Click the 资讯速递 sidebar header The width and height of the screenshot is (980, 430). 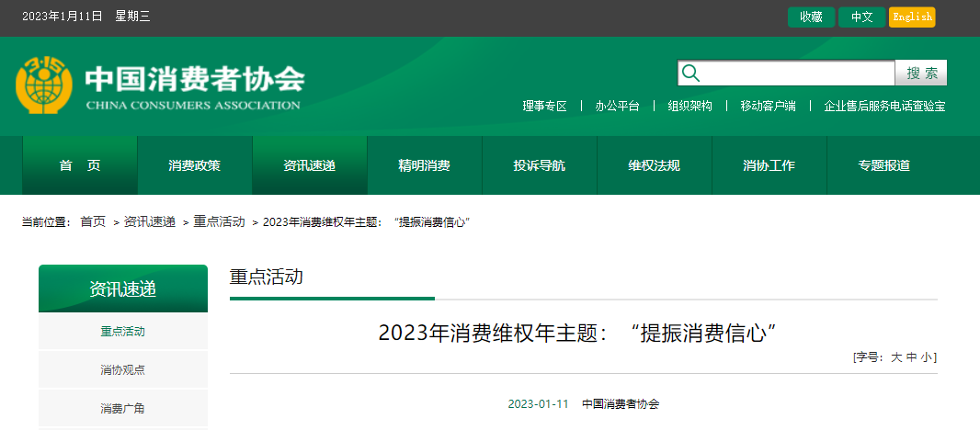(123, 289)
